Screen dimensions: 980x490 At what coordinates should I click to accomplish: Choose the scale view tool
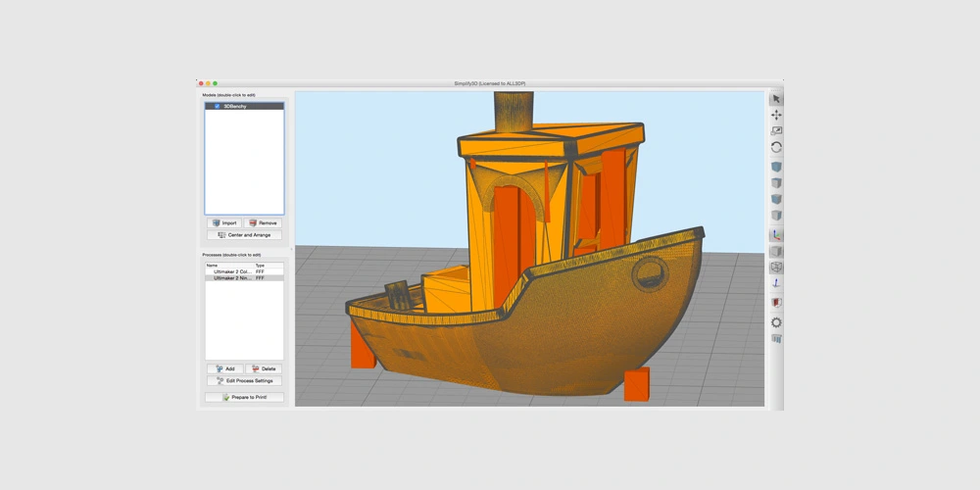point(776,131)
